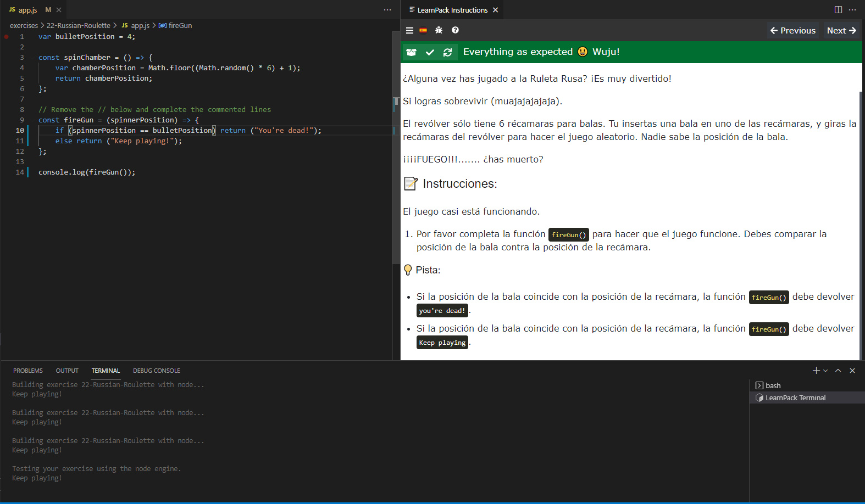This screenshot has height=504, width=865.
Task: Go to the Next exercise
Action: tap(841, 31)
